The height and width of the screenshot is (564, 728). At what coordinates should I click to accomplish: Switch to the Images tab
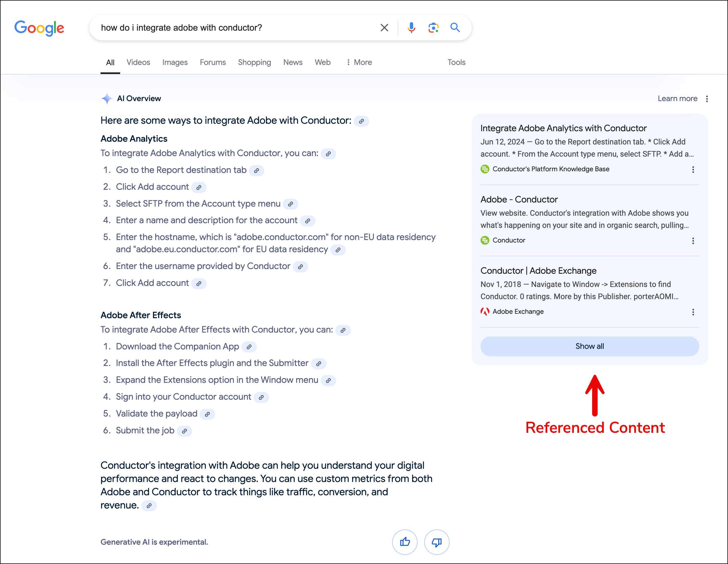click(x=175, y=62)
